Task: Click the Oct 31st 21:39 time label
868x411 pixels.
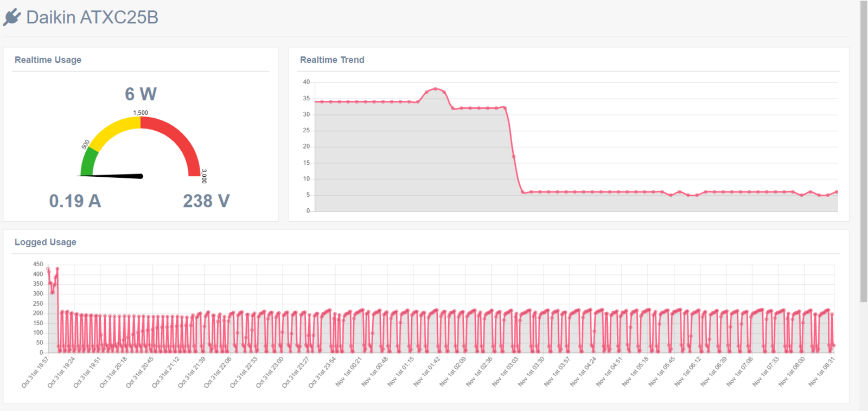Action: [192, 372]
